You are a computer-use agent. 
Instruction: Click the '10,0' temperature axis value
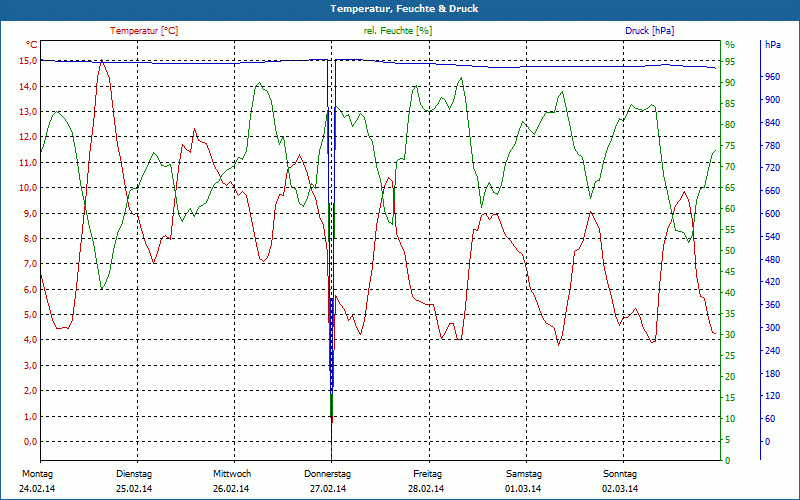29,188
